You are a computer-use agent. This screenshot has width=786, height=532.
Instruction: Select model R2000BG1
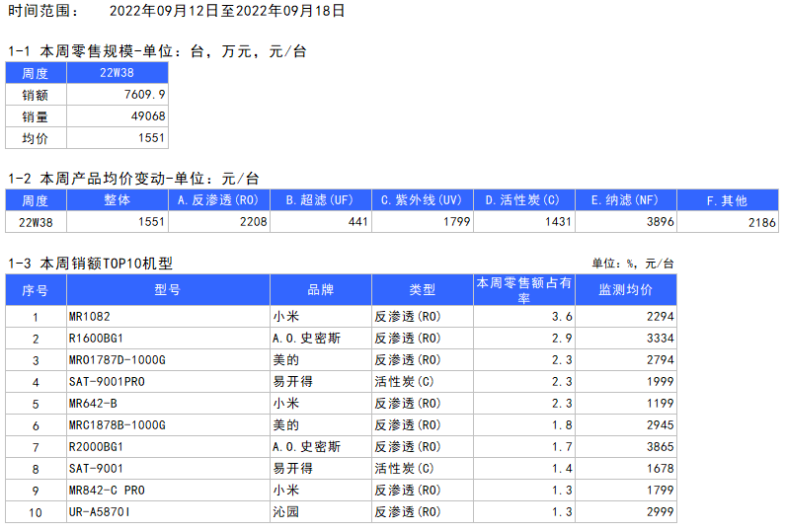(x=96, y=447)
